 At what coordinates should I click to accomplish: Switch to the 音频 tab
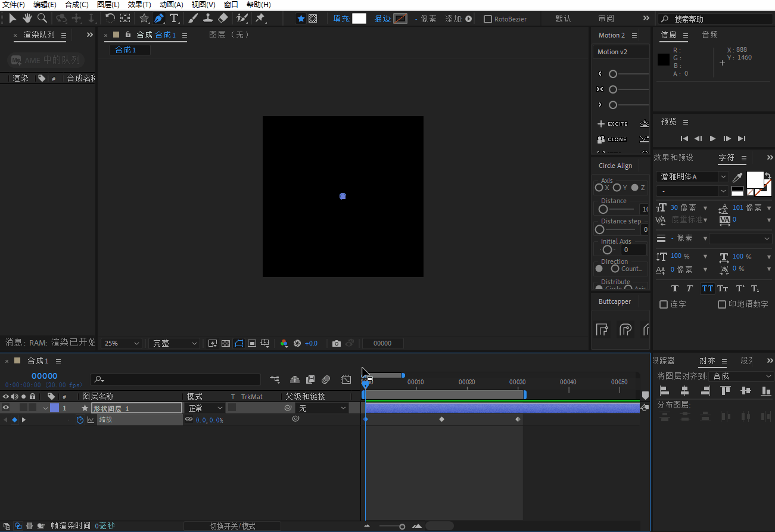(709, 35)
